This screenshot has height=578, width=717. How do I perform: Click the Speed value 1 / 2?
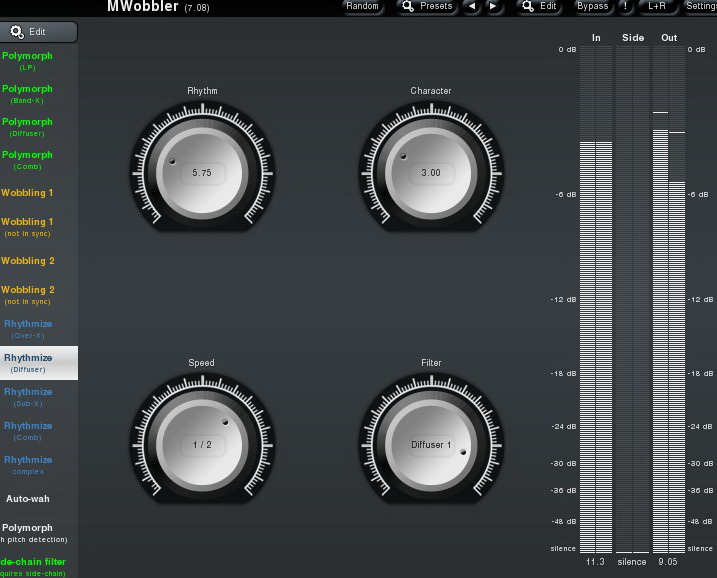202,445
